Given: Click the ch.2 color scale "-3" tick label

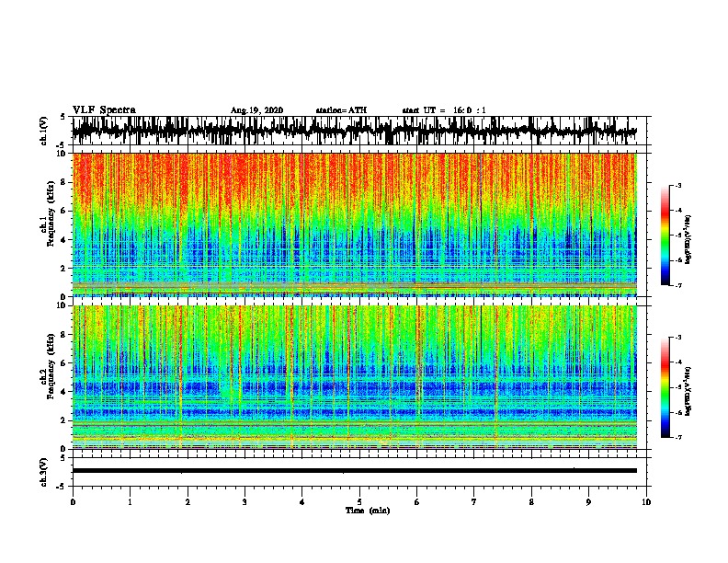Looking at the screenshot, I should 678,338.
